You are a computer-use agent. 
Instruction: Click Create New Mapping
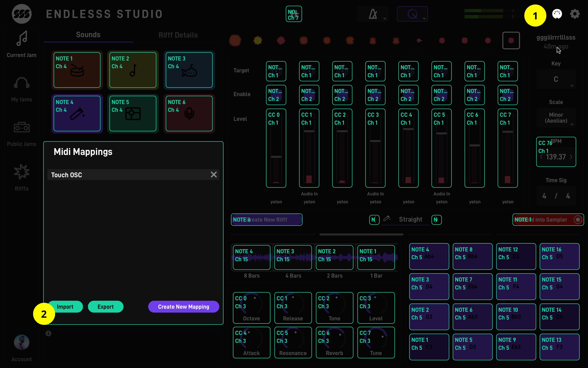[184, 307]
